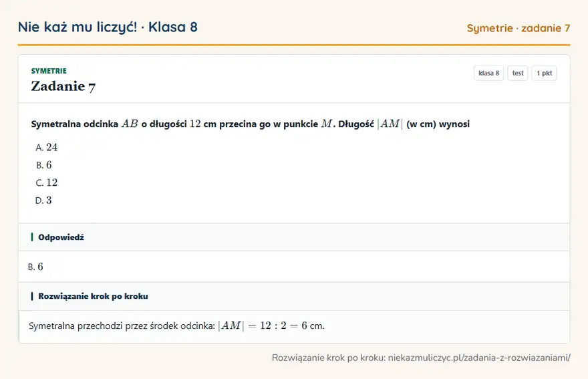Click the '1 pkt' points badge

[x=544, y=73]
